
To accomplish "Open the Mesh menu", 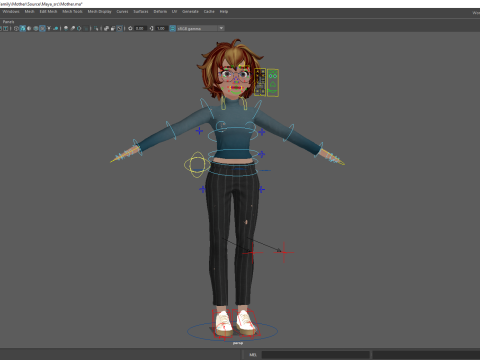I will point(29,12).
